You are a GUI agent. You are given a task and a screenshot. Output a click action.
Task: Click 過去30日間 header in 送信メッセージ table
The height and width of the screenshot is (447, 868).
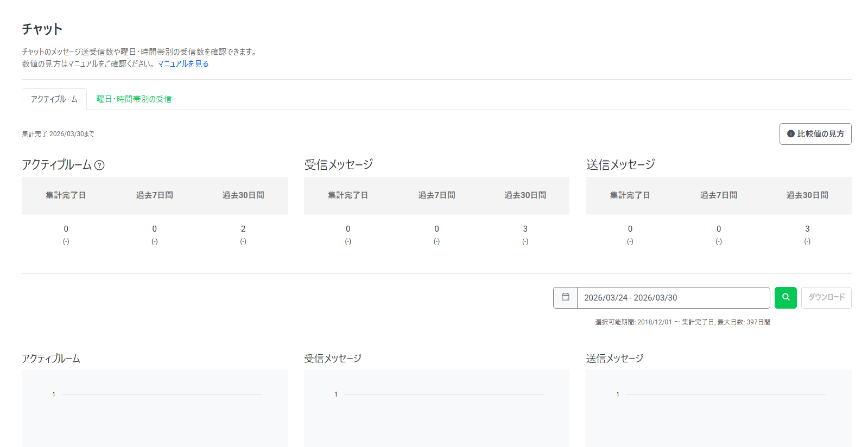tap(807, 195)
